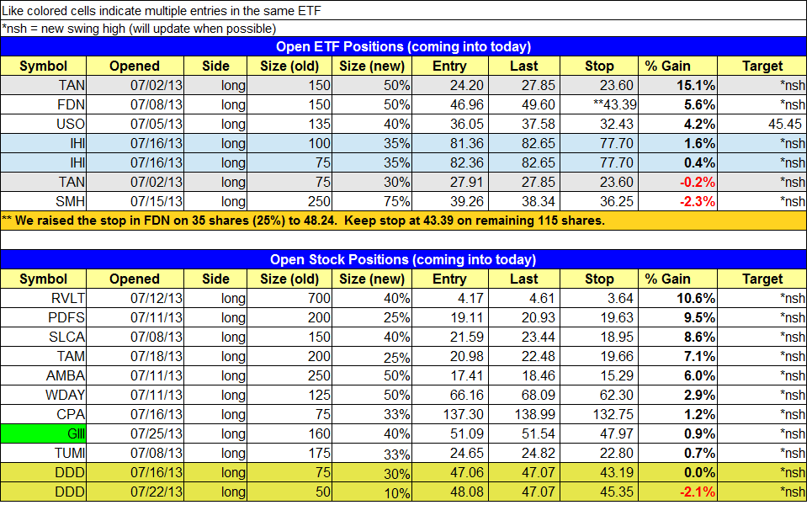Click the IHI entry price 82.36
812x521 pixels.
(450, 162)
